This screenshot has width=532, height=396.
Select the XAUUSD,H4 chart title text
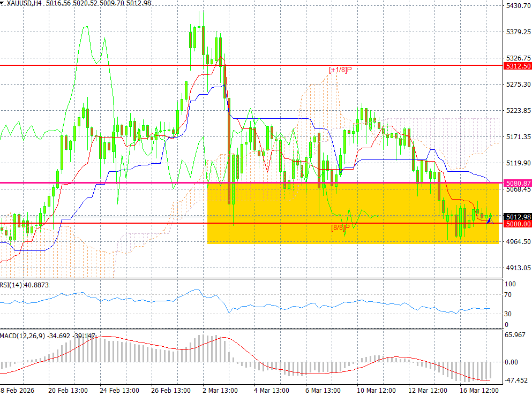pos(24,3)
